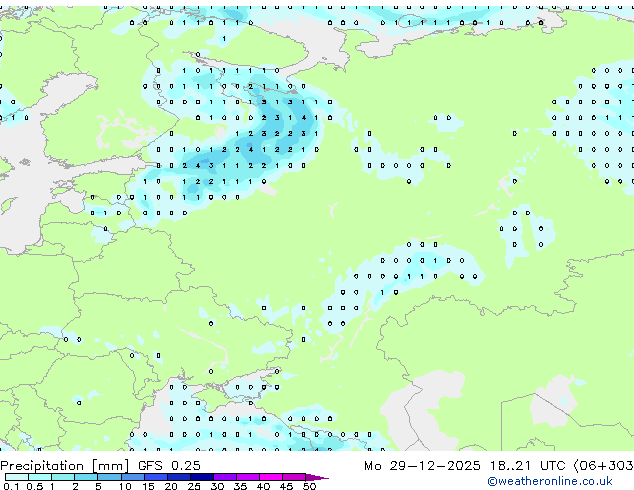Pick the legend swatch between 10 and 15
Image resolution: width=634 pixels, height=490 pixels.
coord(133,477)
